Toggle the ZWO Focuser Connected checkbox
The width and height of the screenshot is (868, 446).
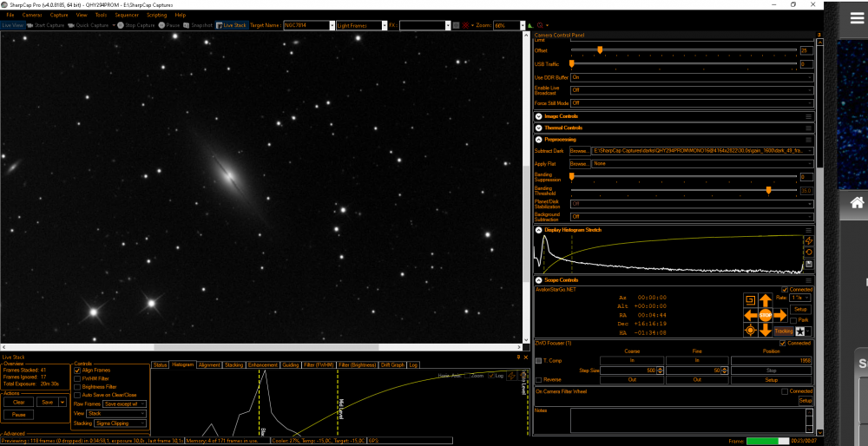click(783, 343)
